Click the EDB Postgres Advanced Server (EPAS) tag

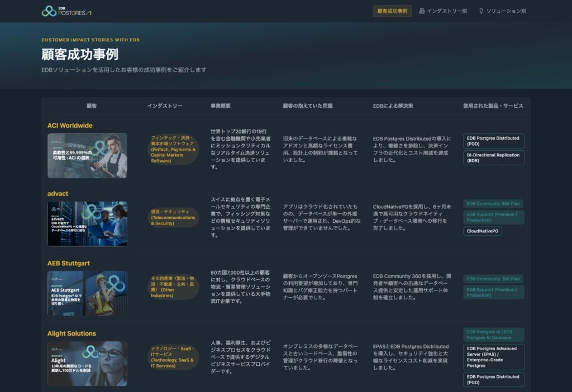point(493,357)
